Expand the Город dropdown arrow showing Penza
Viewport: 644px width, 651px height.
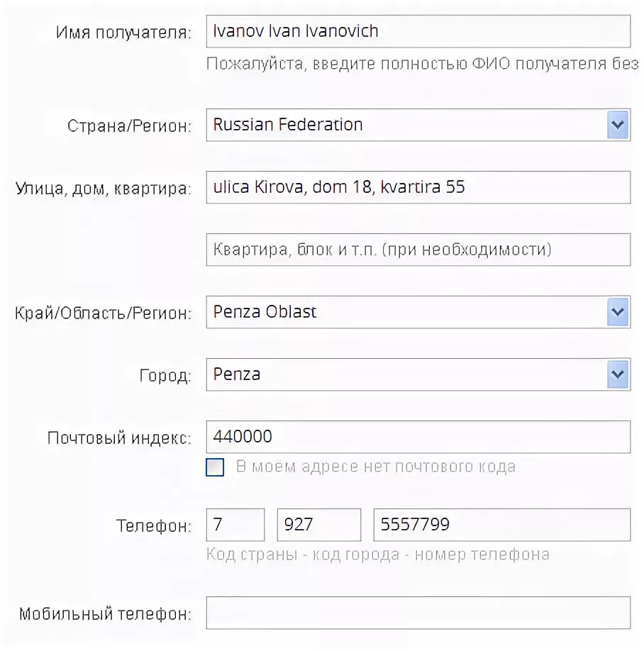[618, 374]
